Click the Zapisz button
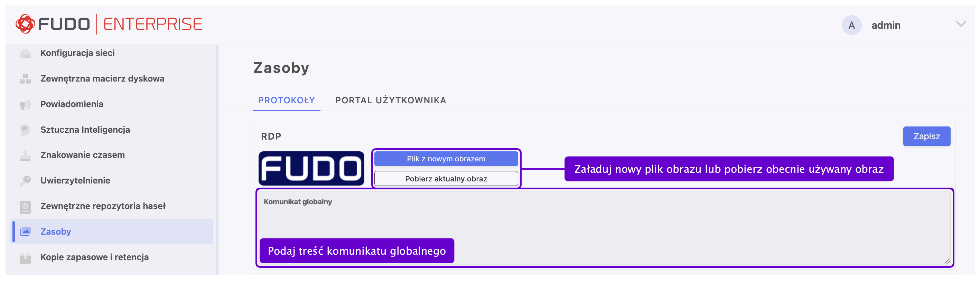980x283 pixels. click(x=926, y=136)
